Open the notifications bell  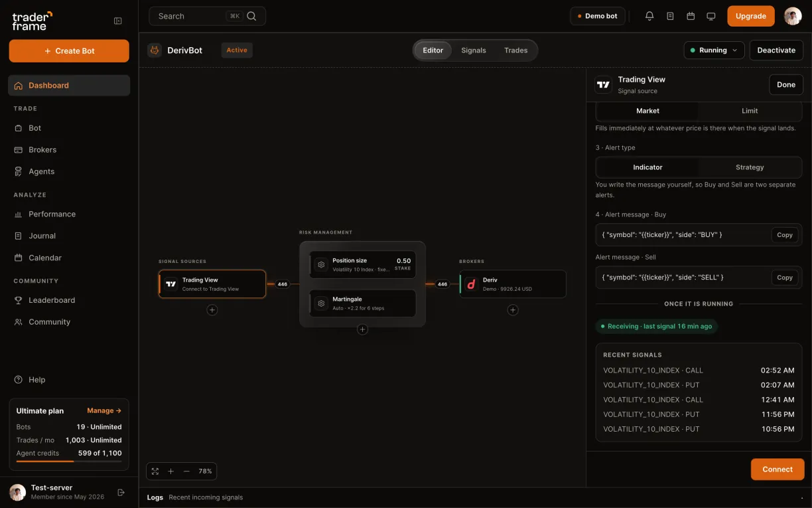pos(649,16)
